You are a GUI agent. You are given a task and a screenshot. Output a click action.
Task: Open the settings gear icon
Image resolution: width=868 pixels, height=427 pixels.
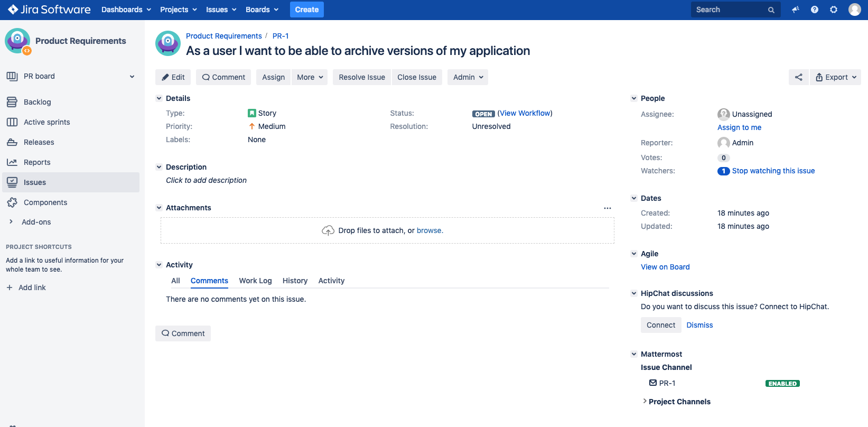point(834,10)
